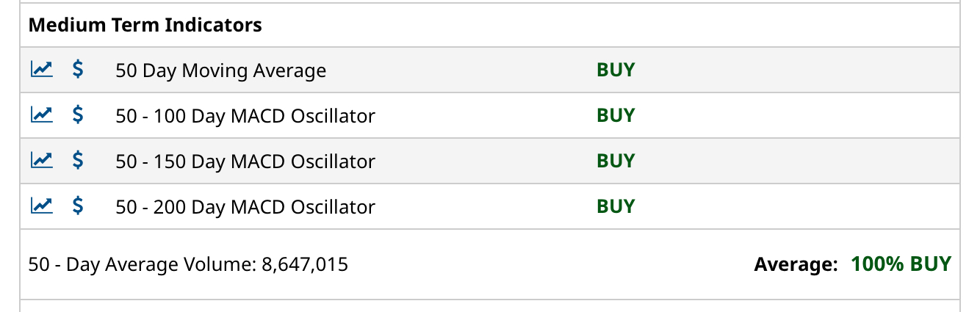This screenshot has height=312, width=980.
Task: Click dollar icon beside 50 Day Moving Average
Action: pos(78,70)
